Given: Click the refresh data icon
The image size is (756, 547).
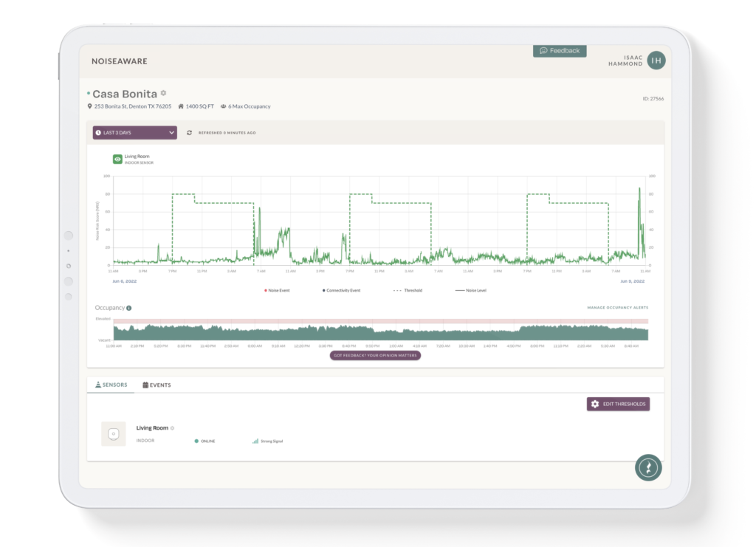Looking at the screenshot, I should pos(189,133).
